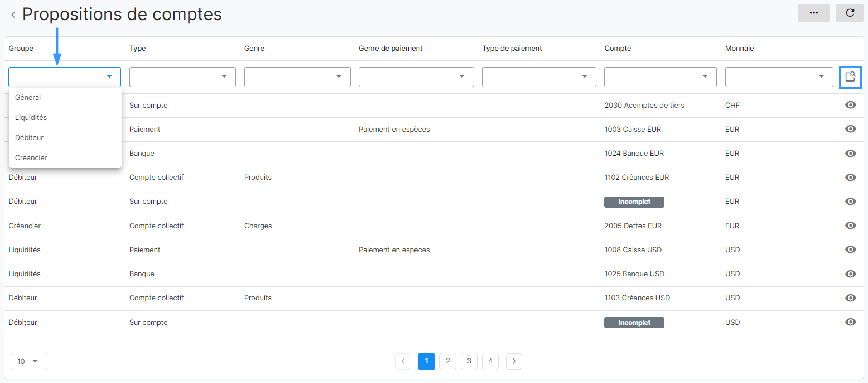This screenshot has width=868, height=383.
Task: Click the 1024 Banque EUR cell
Action: (x=634, y=153)
